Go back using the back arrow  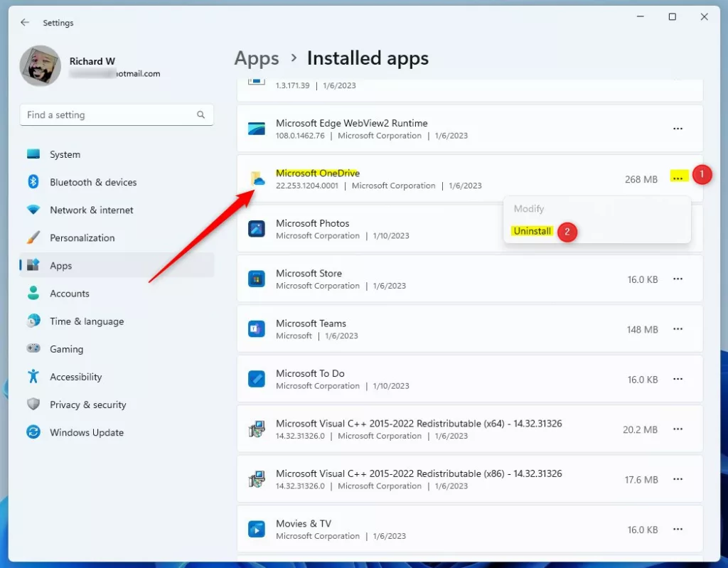pyautogui.click(x=25, y=23)
